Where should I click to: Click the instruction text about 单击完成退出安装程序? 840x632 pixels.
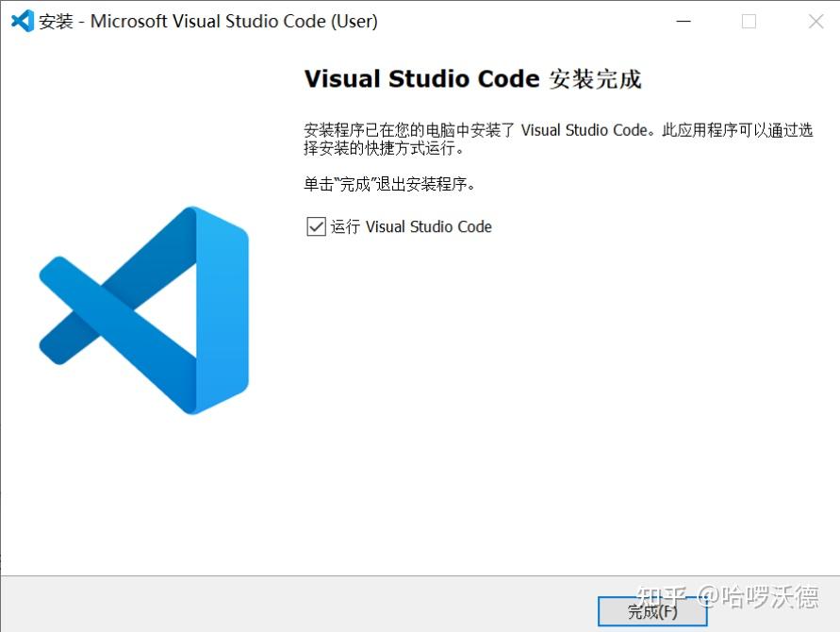pyautogui.click(x=389, y=184)
